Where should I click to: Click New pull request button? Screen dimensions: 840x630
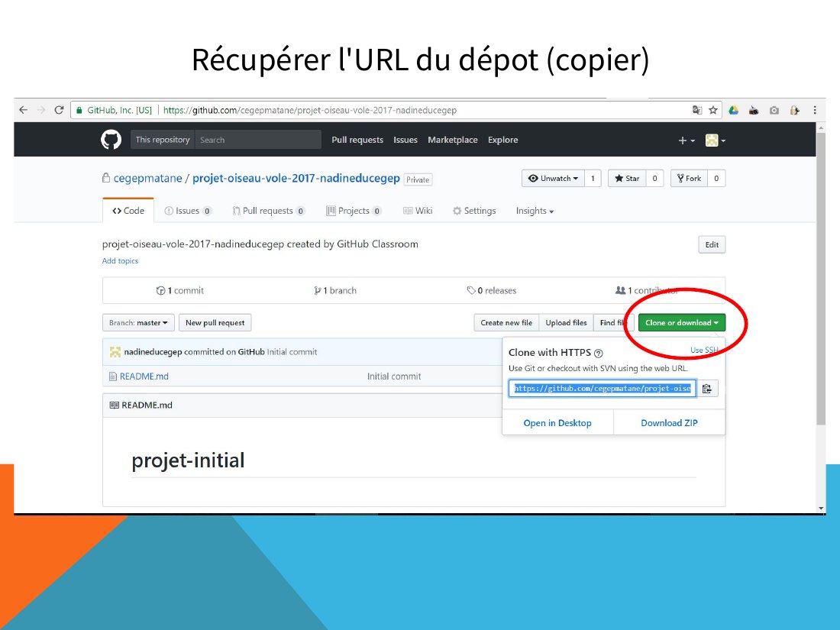coord(215,322)
